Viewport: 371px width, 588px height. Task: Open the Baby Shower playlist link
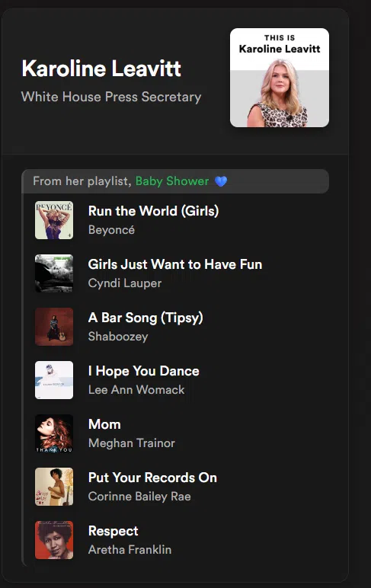coord(172,181)
